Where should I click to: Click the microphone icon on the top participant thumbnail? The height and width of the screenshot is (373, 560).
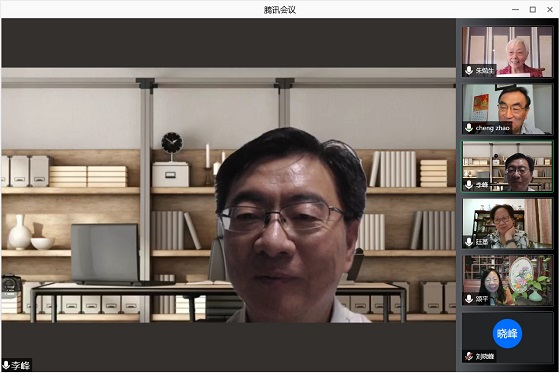click(x=469, y=70)
